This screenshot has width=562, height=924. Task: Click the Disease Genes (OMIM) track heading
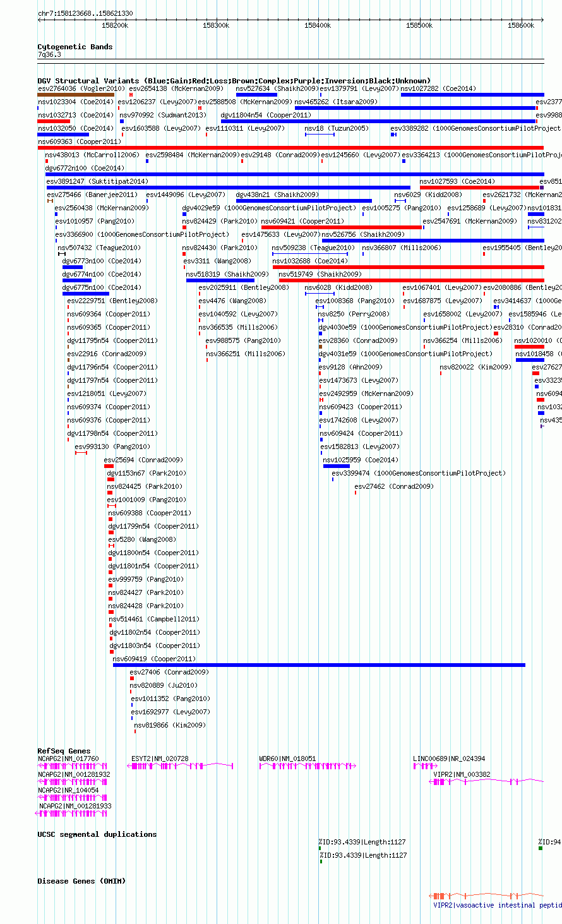pyautogui.click(x=81, y=881)
